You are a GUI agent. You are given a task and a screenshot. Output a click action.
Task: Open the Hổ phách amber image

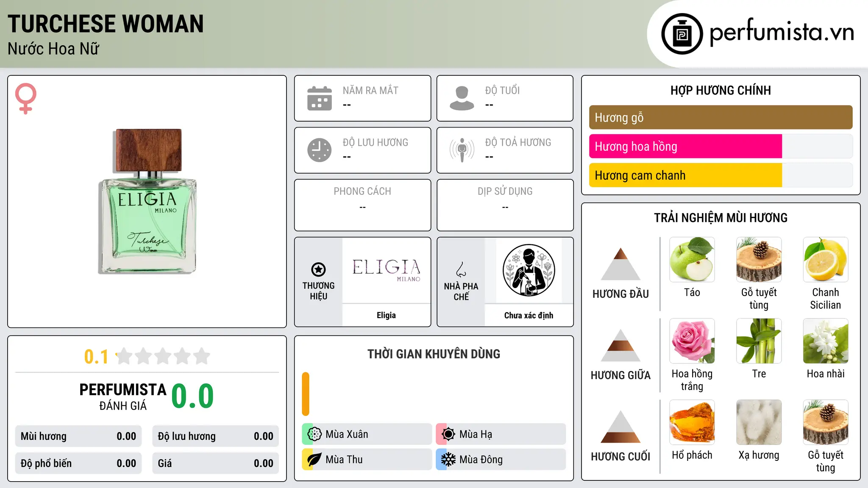(692, 422)
